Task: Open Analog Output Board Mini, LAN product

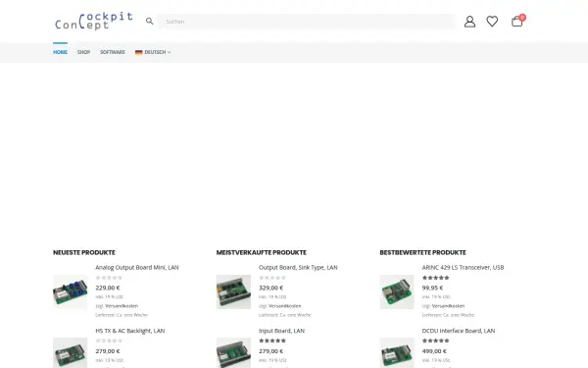Action: [x=137, y=267]
